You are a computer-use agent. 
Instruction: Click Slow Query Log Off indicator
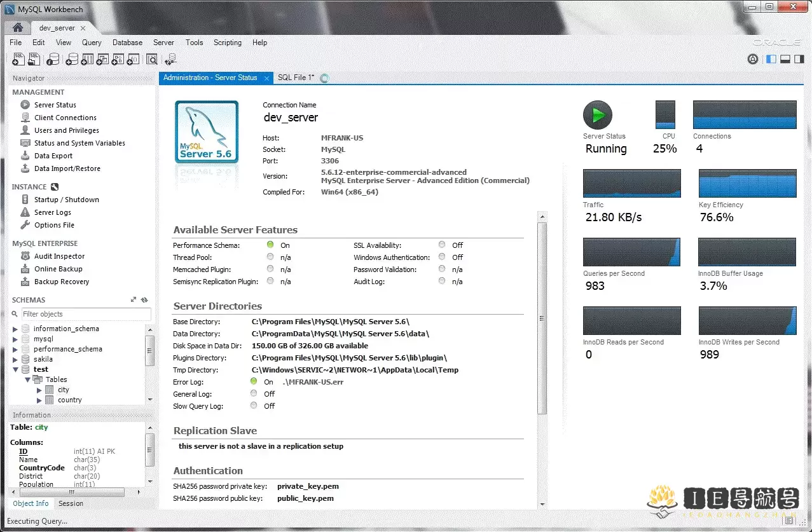click(254, 406)
